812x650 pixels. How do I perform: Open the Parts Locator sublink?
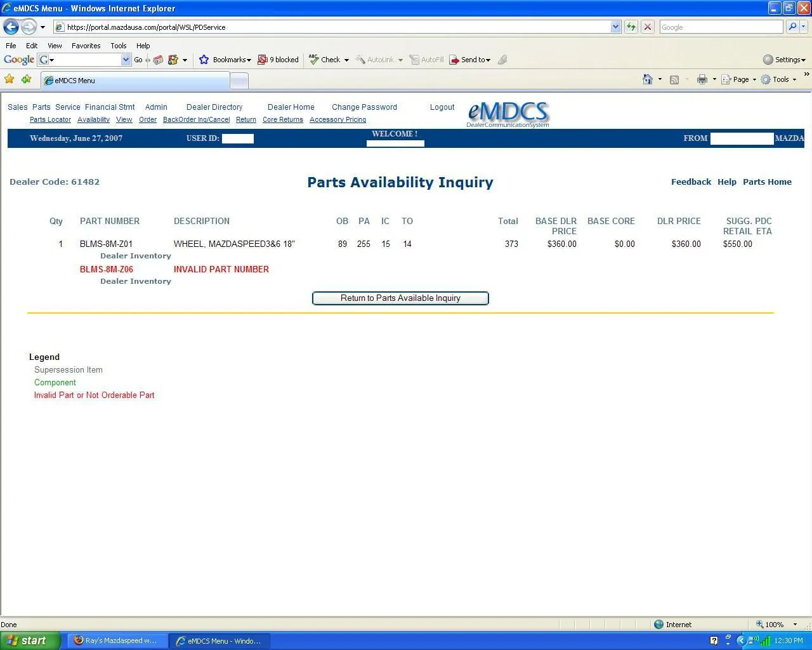point(50,119)
